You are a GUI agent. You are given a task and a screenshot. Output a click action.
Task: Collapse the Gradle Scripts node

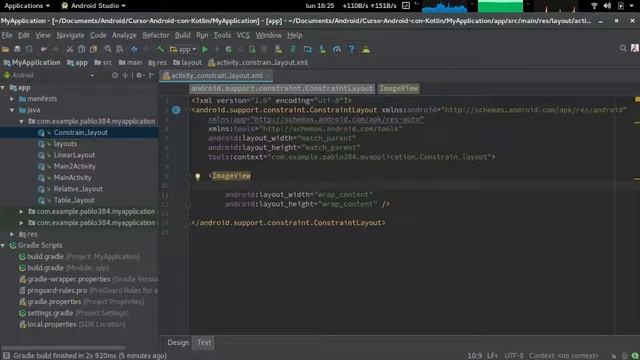tap(3, 245)
